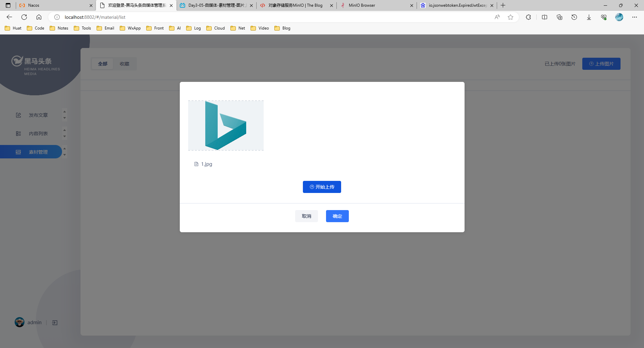Add page to favorites with the star icon
Viewport: 644px width, 348px height.
point(510,17)
